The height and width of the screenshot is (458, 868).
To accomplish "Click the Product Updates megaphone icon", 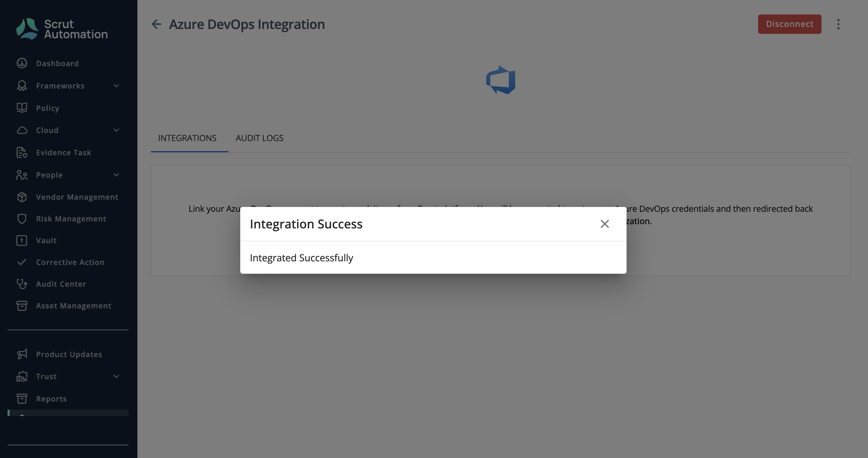I will point(22,354).
